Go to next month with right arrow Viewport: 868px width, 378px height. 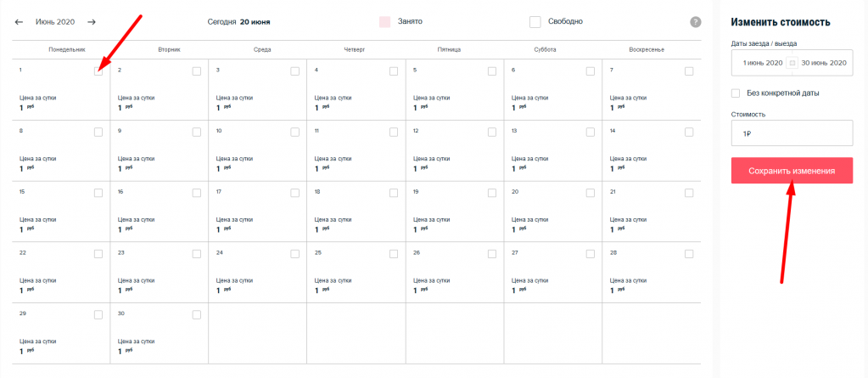92,21
